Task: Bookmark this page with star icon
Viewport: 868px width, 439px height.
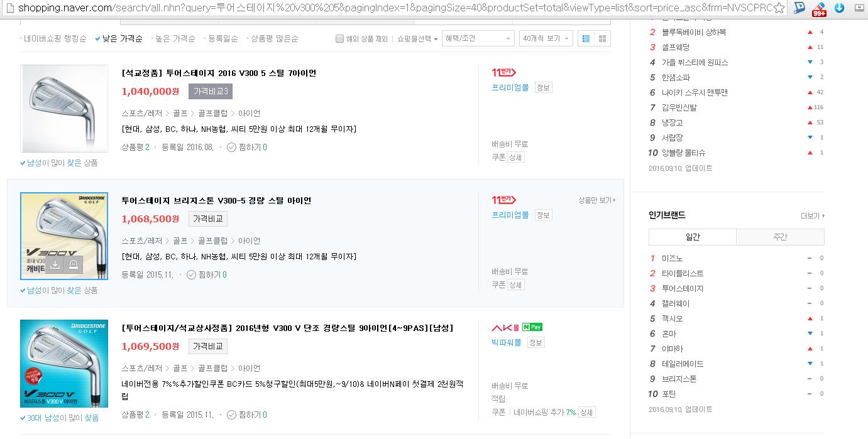Action: (779, 8)
